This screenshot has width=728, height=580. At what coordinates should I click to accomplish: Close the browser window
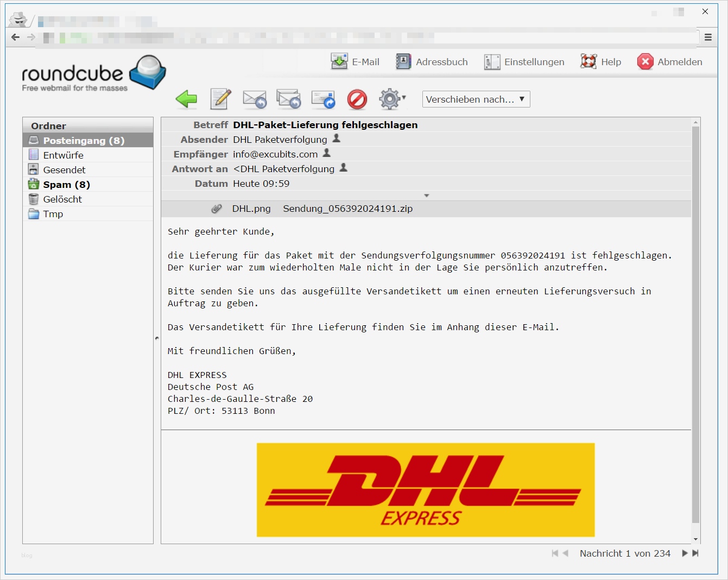pyautogui.click(x=705, y=11)
